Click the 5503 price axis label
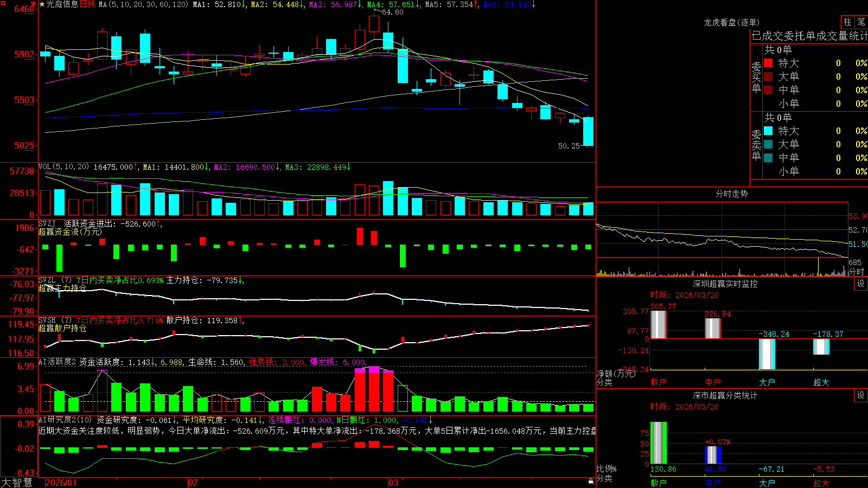This screenshot has height=488, width=868. [x=24, y=100]
